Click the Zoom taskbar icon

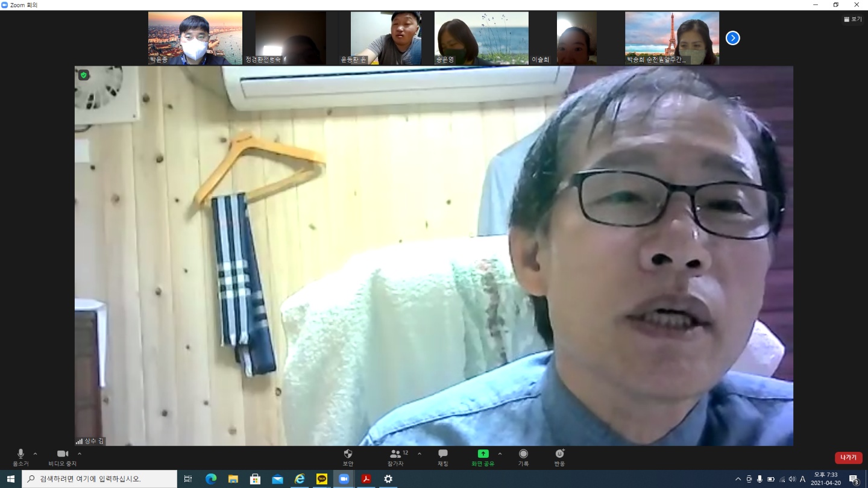point(344,479)
